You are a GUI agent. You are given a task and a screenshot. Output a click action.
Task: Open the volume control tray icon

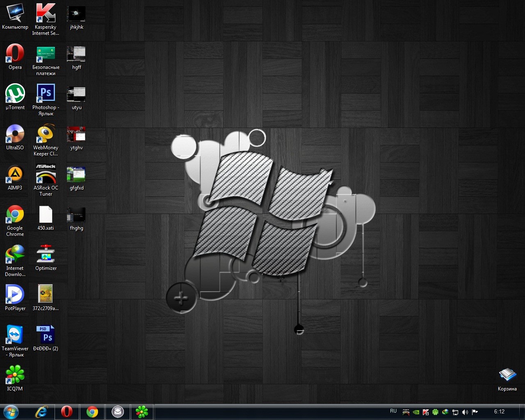tap(465, 412)
